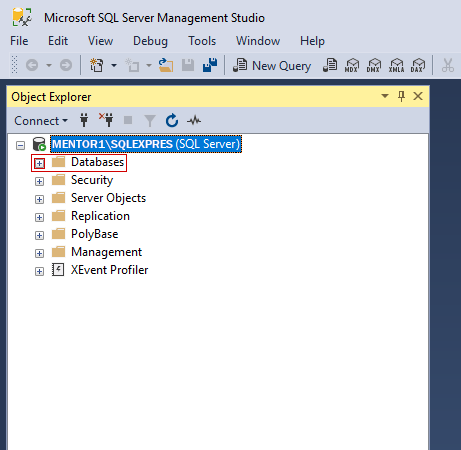Screen dimensions: 461x450
Task: Expand the Management folder
Action: (39, 253)
